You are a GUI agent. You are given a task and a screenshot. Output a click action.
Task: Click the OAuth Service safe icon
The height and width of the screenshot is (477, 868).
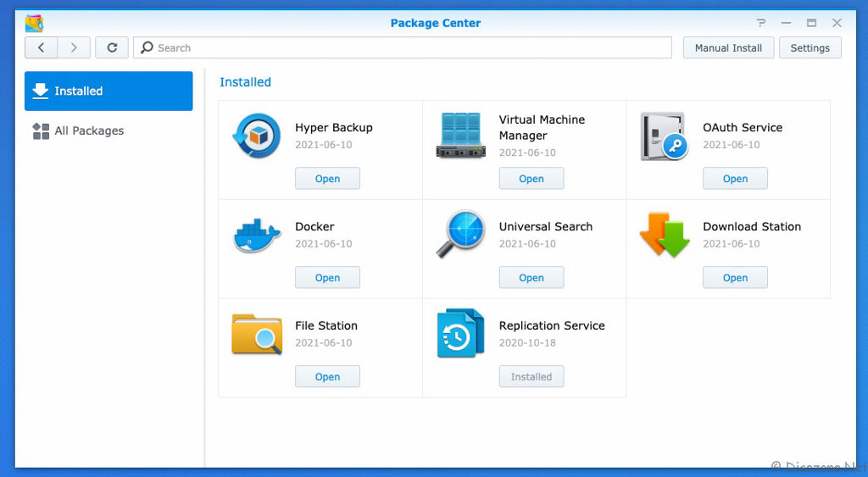coord(665,136)
